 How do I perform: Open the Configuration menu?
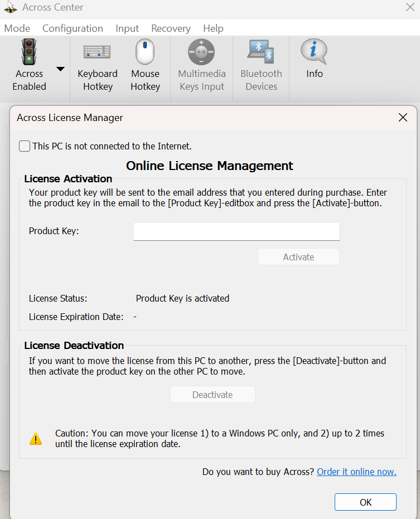pos(73,28)
